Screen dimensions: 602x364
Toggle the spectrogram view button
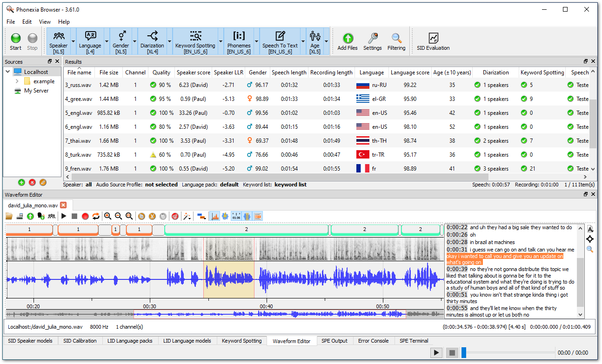point(214,216)
